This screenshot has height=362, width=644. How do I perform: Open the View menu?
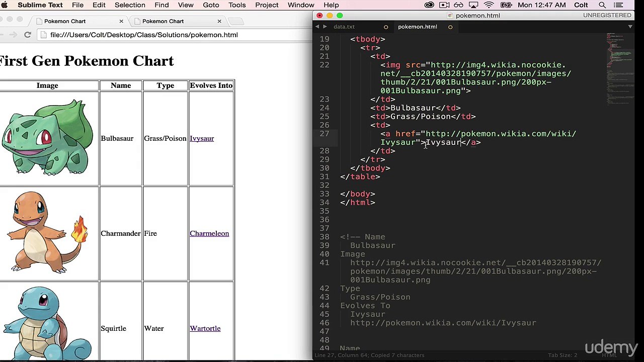(186, 5)
